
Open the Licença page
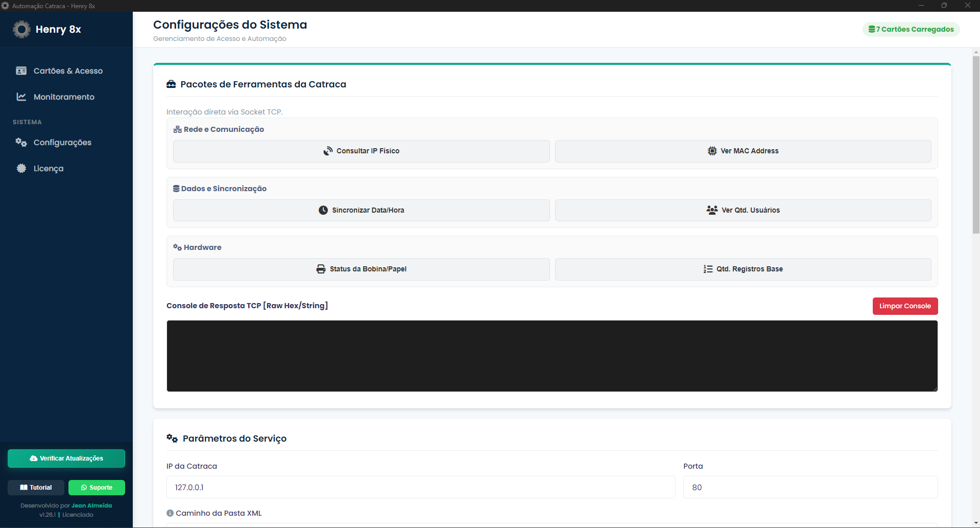click(66, 169)
